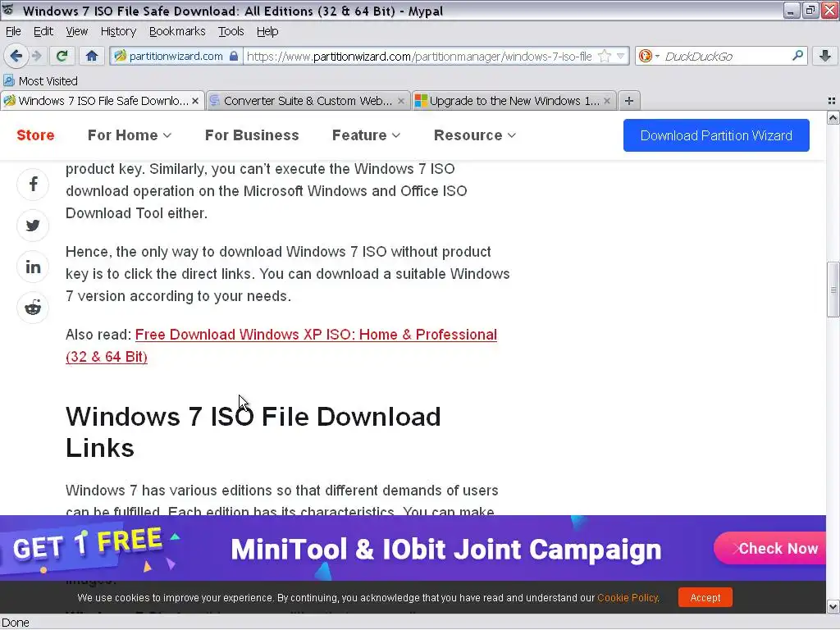Expand the Feature dropdown menu
Screen dimensions: 840x630
point(366,135)
